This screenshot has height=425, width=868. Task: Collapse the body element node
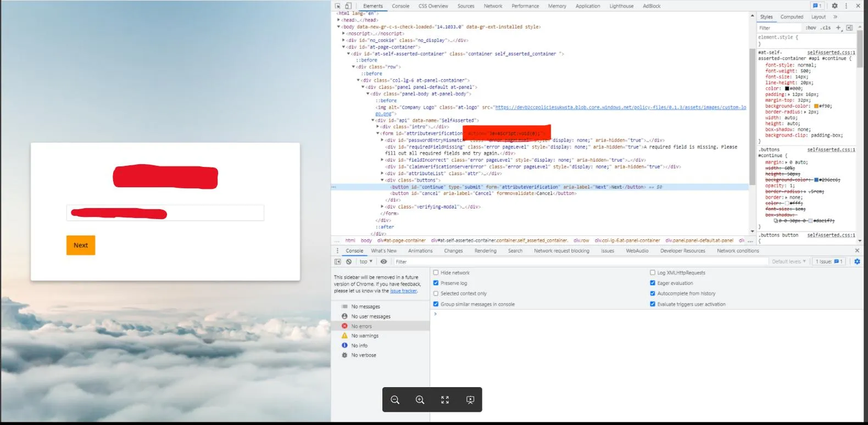pyautogui.click(x=338, y=27)
